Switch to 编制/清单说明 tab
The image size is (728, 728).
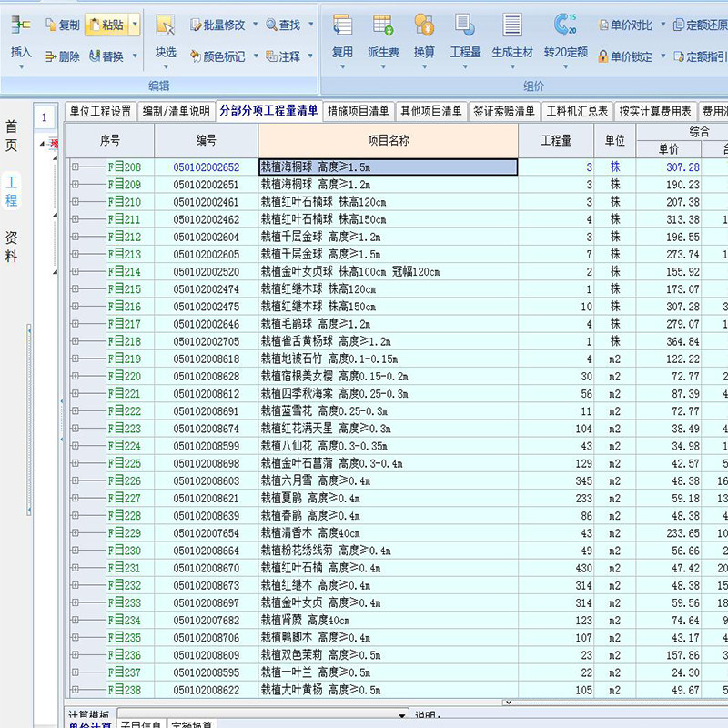[176, 111]
